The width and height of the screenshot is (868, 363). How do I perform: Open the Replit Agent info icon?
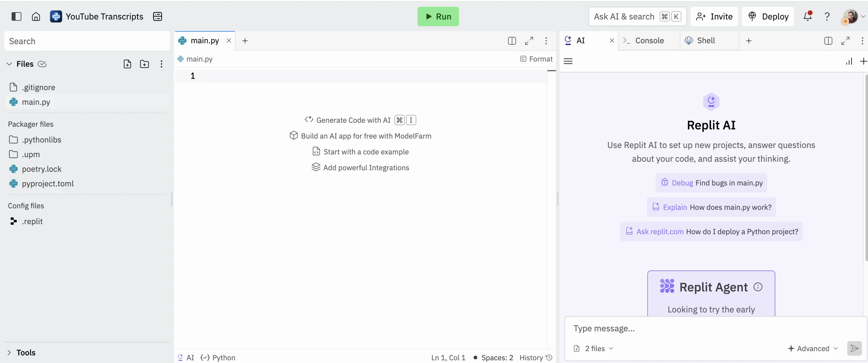pos(758,287)
